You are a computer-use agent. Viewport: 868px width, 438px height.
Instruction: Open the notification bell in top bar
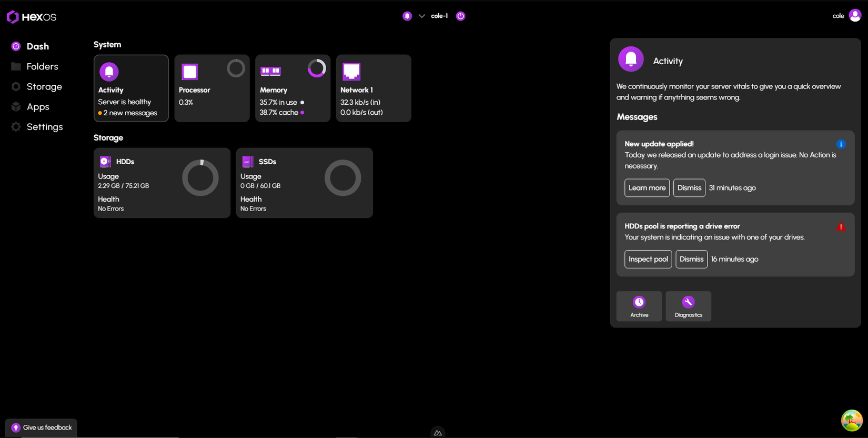pos(407,16)
